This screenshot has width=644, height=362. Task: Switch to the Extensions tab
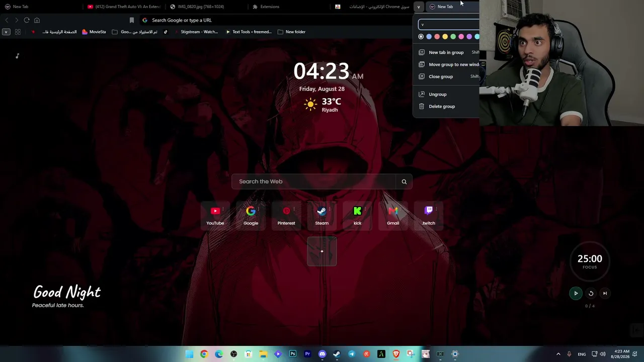[289, 7]
